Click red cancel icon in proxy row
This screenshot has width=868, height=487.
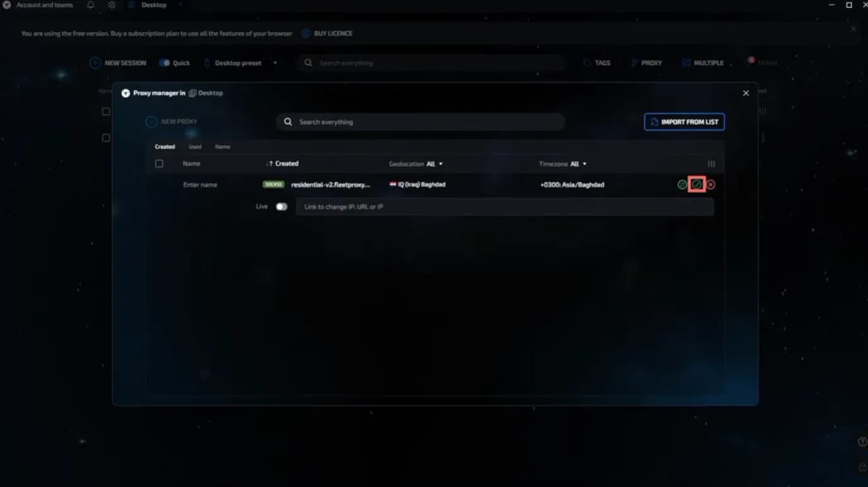[x=711, y=185]
